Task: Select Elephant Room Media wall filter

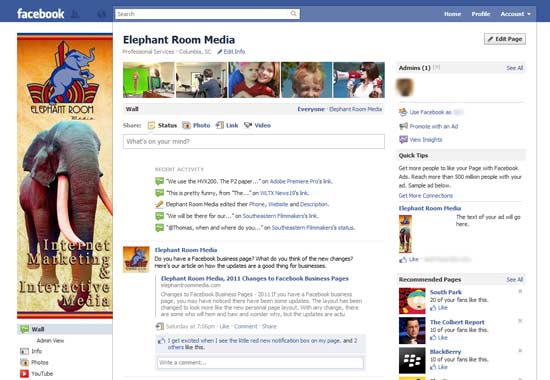Action: pos(355,109)
